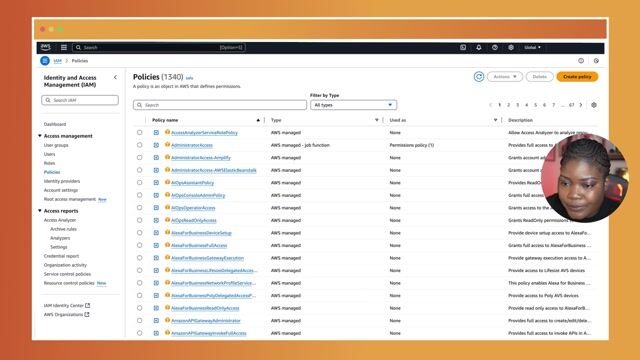This screenshot has width=640, height=360.
Task: Open the notifications bell
Action: point(479,47)
